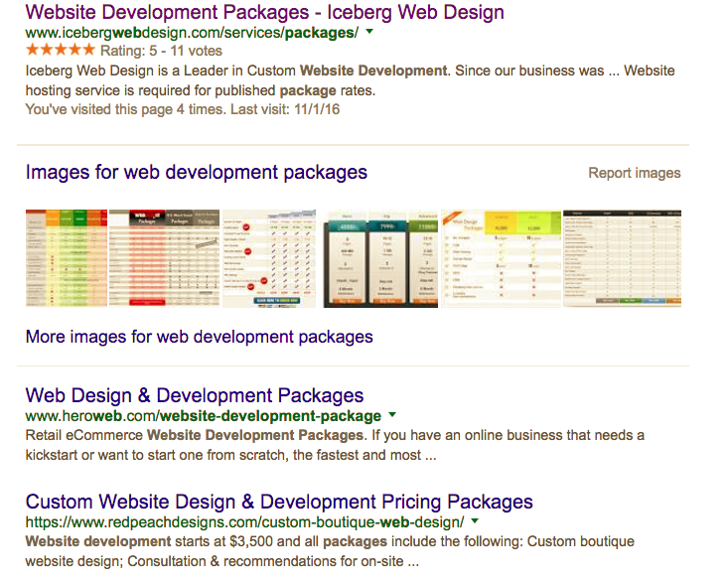
Task: Open Web Design & Development Packages result
Action: tap(195, 395)
